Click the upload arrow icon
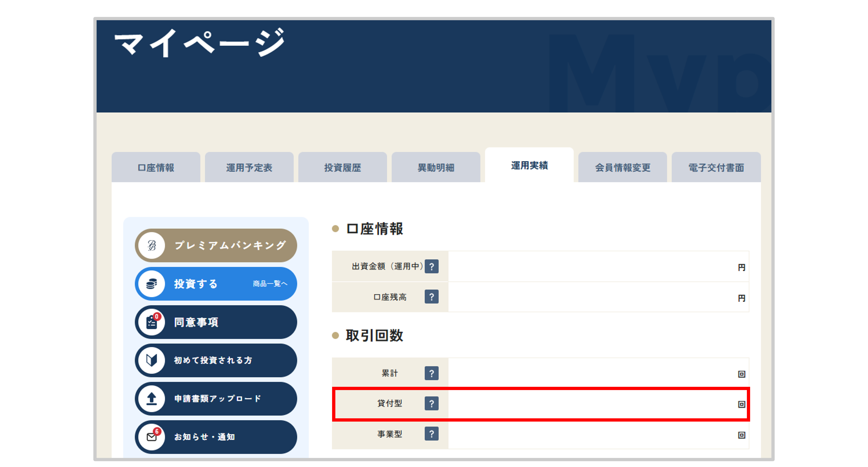Screen dimensions: 868x467 152,399
